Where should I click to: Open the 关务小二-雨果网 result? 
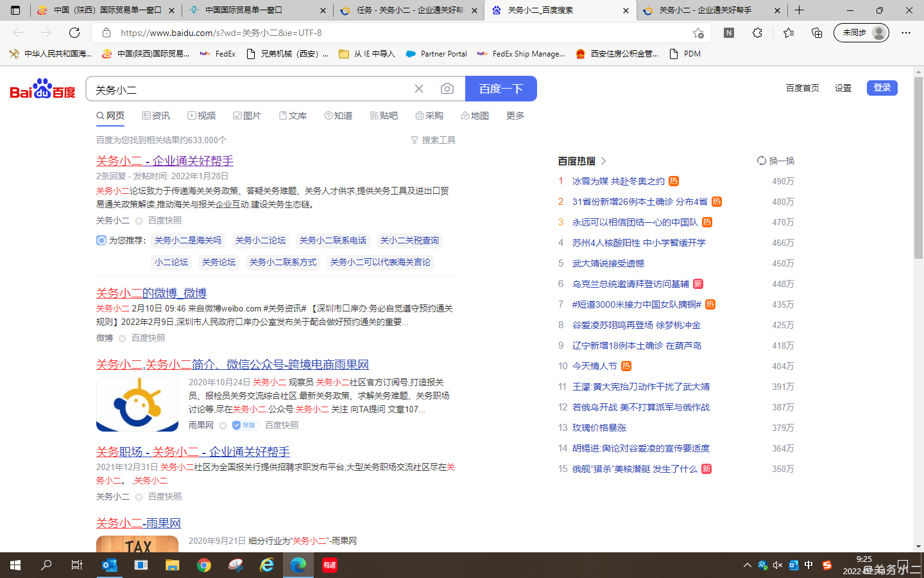point(139,523)
